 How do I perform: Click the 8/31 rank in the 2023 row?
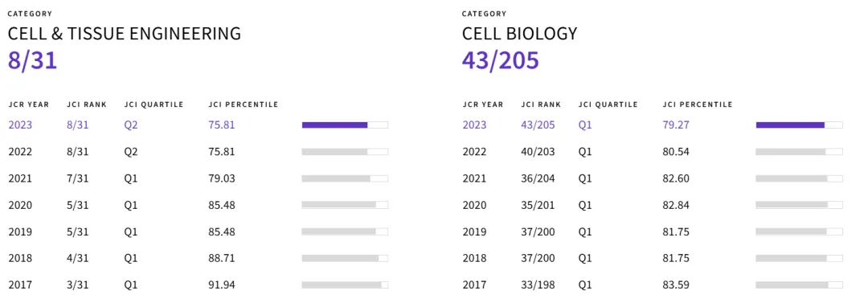coord(77,125)
